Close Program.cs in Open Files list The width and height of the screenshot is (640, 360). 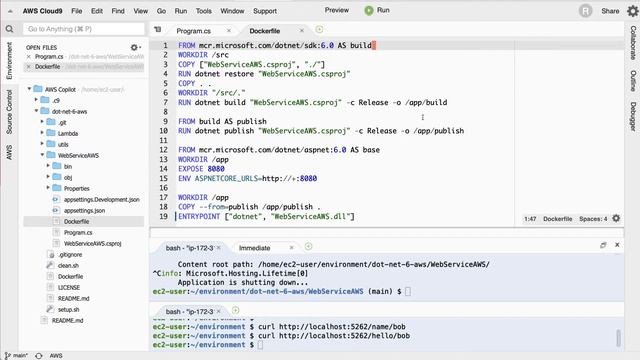pyautogui.click(x=29, y=57)
